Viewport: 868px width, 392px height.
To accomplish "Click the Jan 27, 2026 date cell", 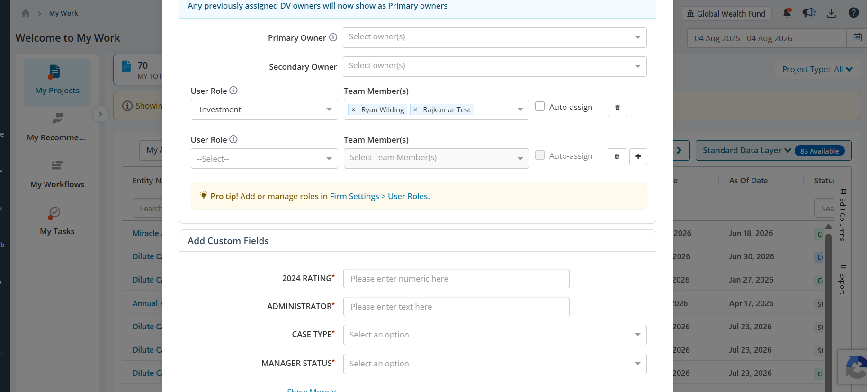I will pos(751,280).
